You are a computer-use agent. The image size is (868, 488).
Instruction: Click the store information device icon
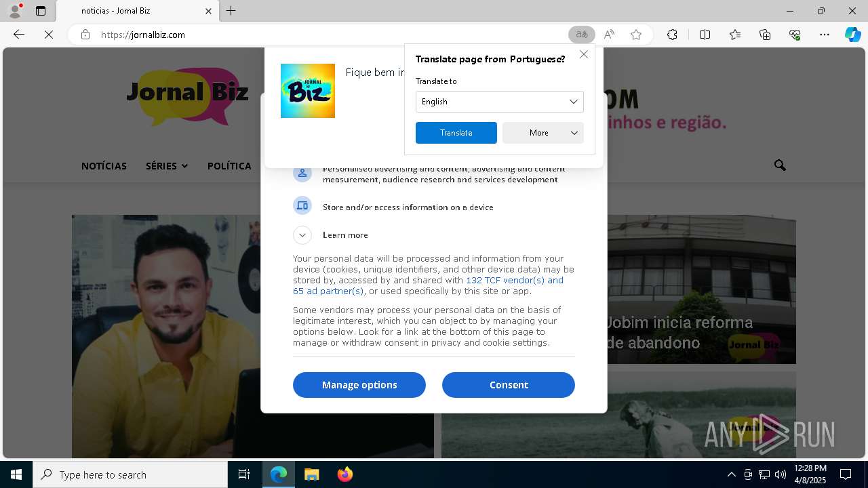pos(302,205)
